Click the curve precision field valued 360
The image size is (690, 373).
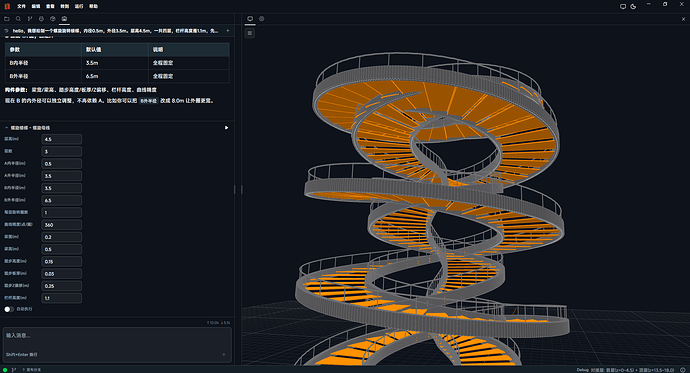click(62, 225)
